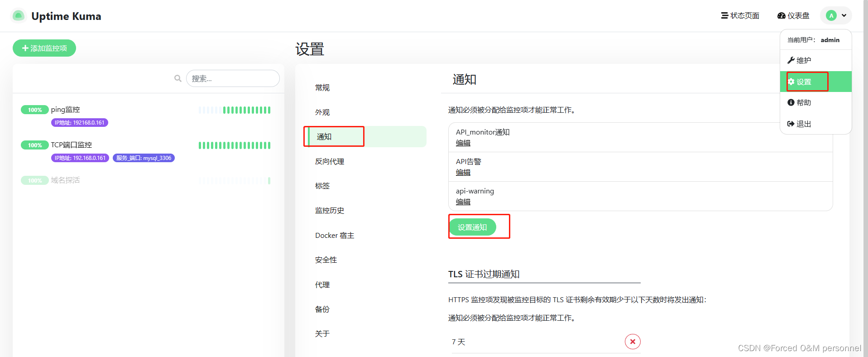Open the 反向代理 reverse proxy tab
Viewport: 868px width, 357px height.
[366, 161]
